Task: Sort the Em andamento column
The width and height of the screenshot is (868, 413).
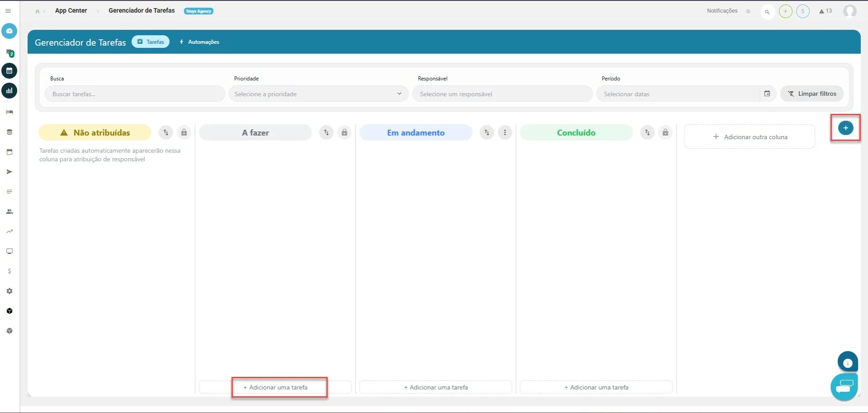Action: pos(487,132)
